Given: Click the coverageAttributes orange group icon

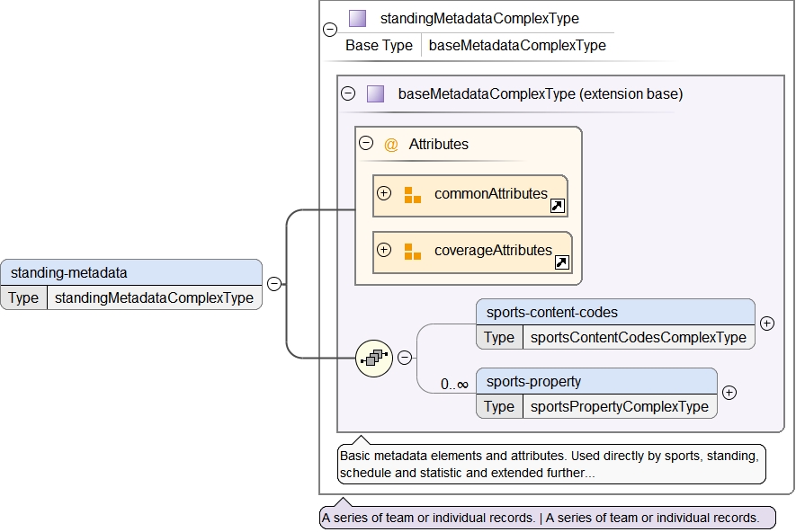Looking at the screenshot, I should [412, 251].
